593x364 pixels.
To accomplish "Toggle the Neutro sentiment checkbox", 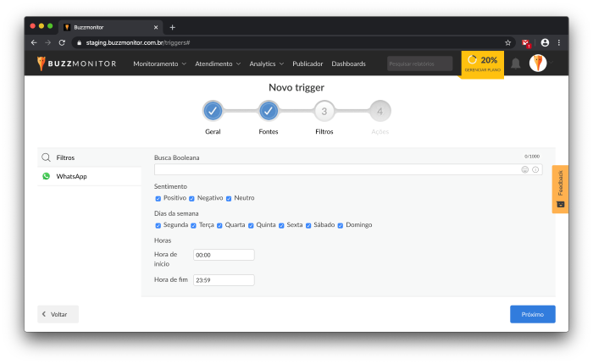I will coord(229,198).
